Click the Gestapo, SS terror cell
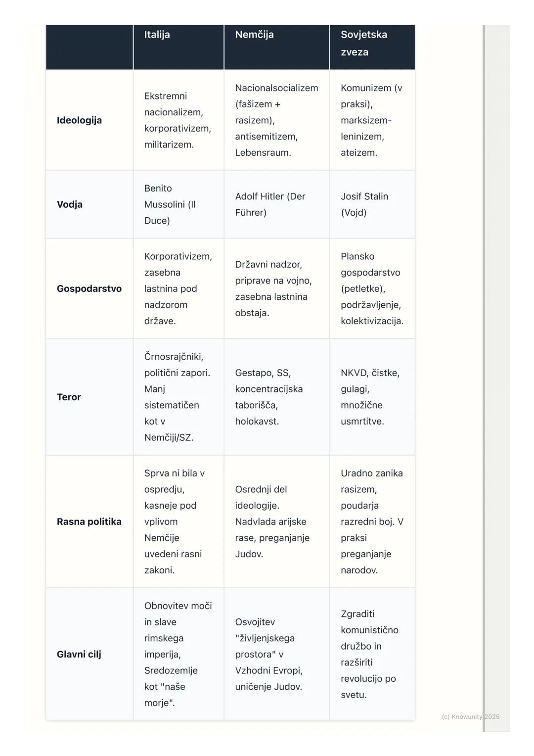The image size is (534, 756). 269,397
